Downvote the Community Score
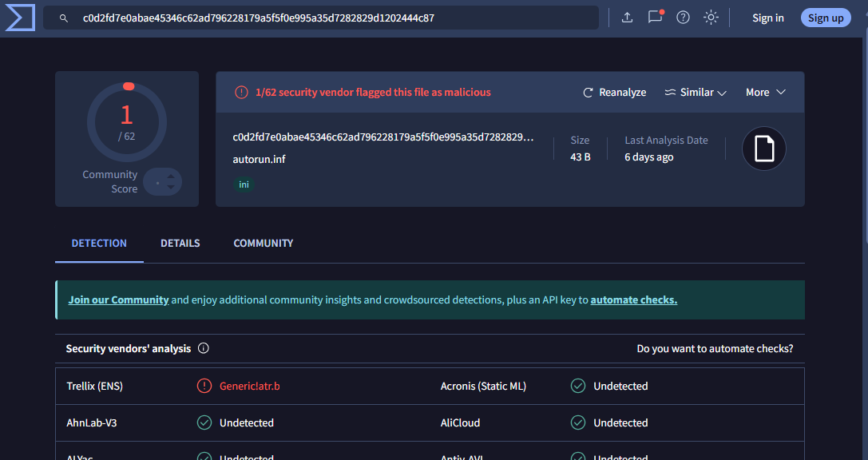 click(171, 187)
